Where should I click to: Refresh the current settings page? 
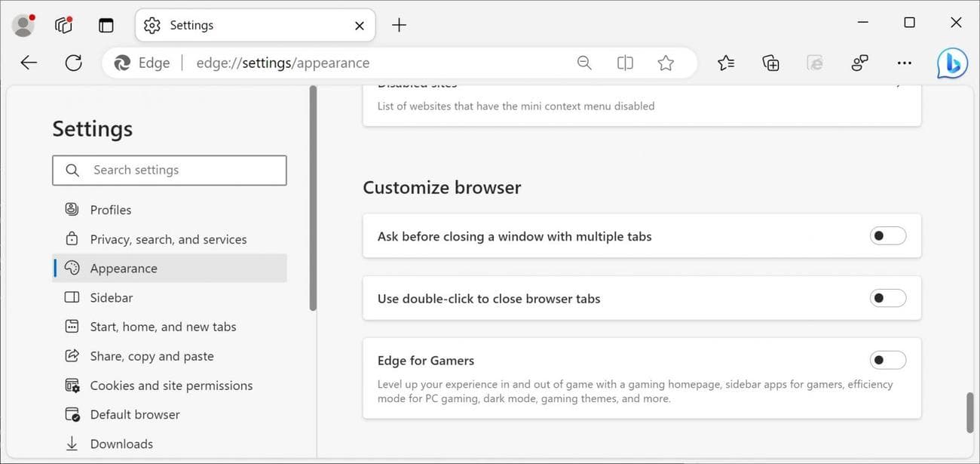pos(73,63)
